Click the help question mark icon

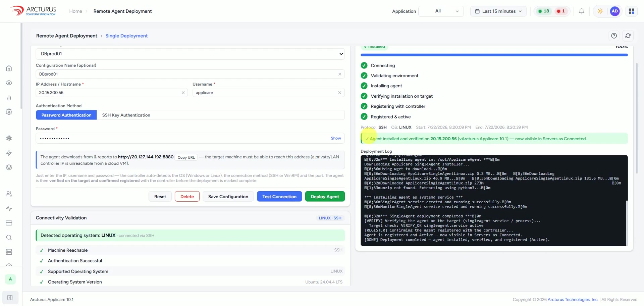614,36
